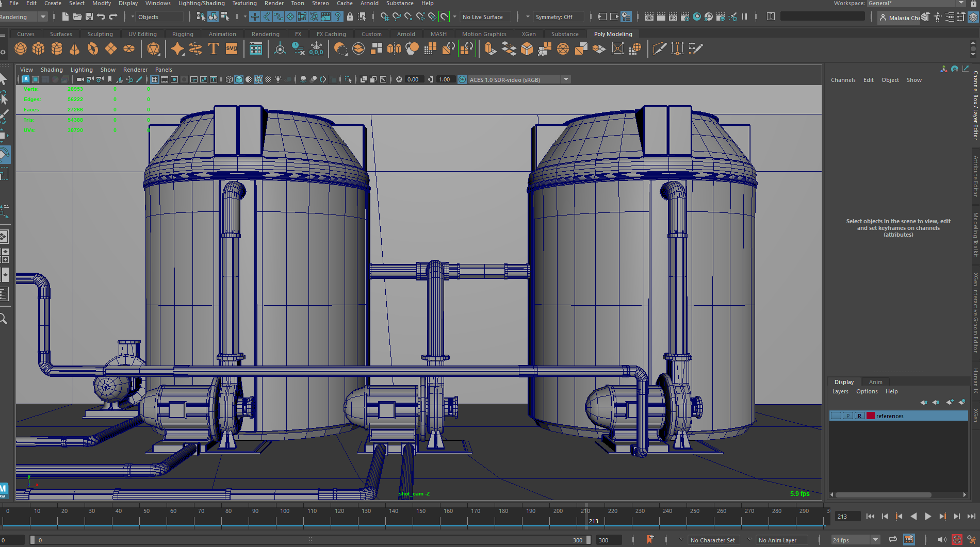Screen dimensions: 980x547
Task: Toggle the P playback box on references layer
Action: 848,416
